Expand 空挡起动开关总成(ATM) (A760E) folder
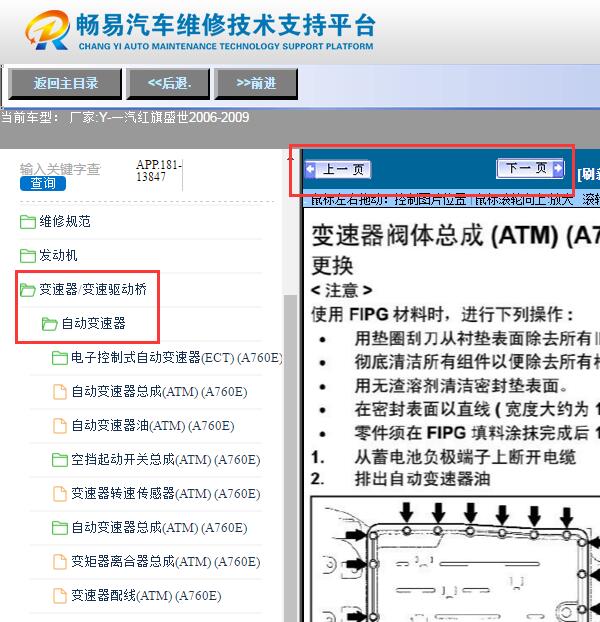Viewport: 600px width, 622px height. (156, 460)
